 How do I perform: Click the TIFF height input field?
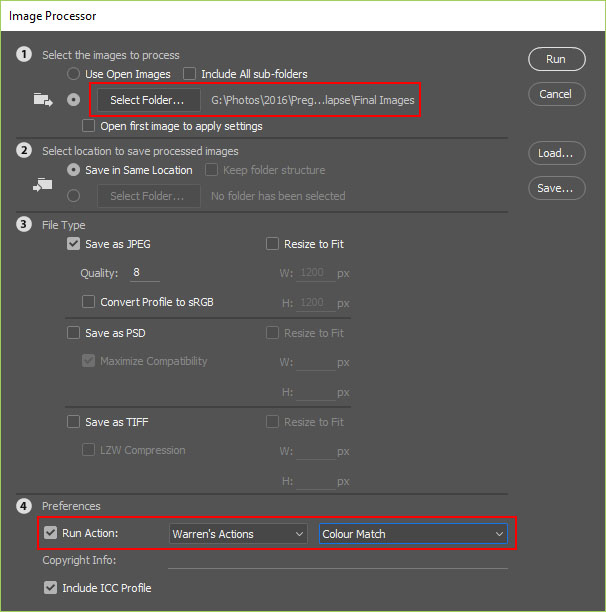[x=316, y=481]
